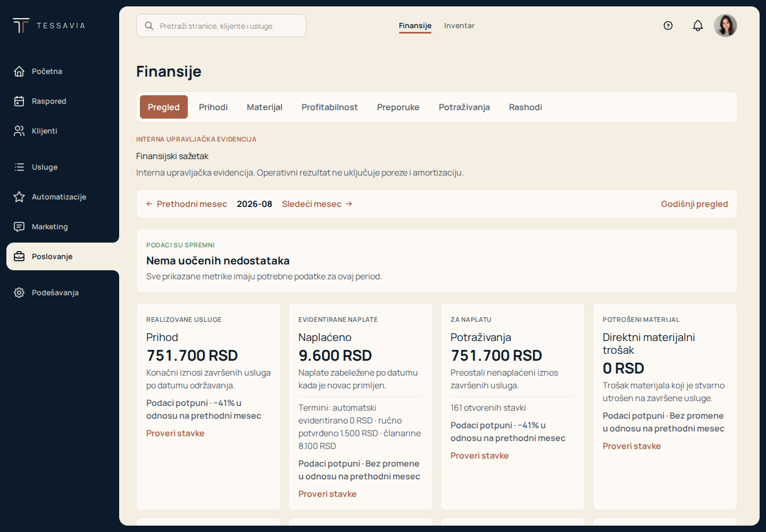Click Nema uočenih nedostataka heading
The width and height of the screenshot is (766, 532).
[x=218, y=261]
